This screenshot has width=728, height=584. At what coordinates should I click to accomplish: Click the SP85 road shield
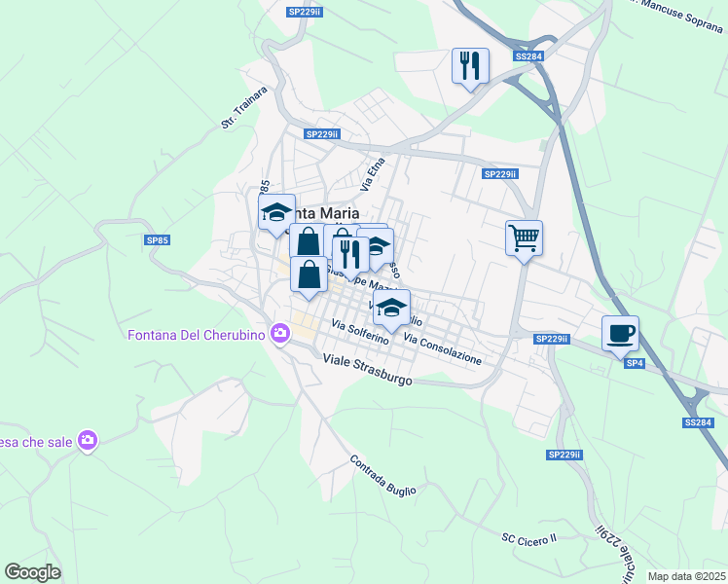click(x=157, y=240)
